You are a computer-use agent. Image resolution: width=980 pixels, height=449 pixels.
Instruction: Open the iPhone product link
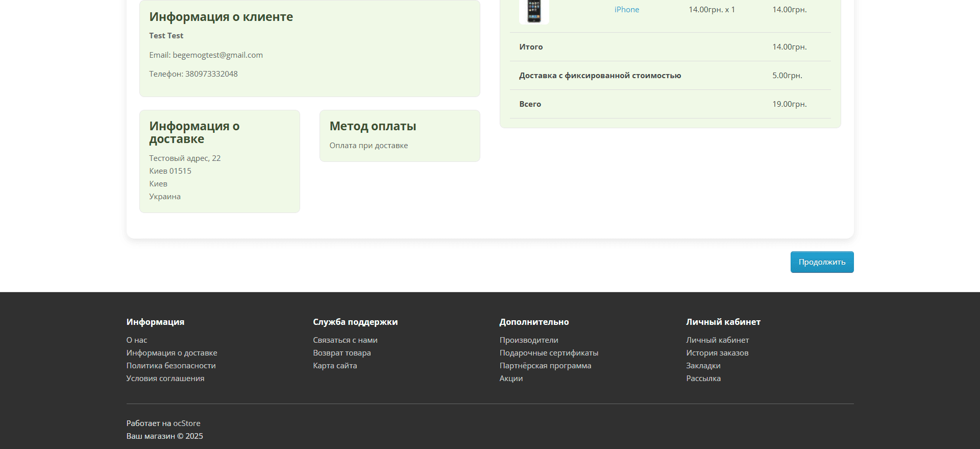627,10
